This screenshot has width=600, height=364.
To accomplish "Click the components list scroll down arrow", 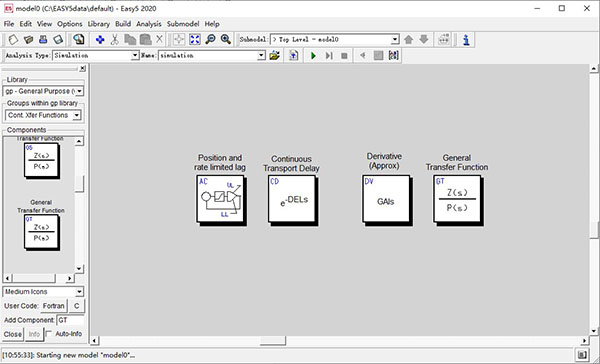I will click(79, 268).
